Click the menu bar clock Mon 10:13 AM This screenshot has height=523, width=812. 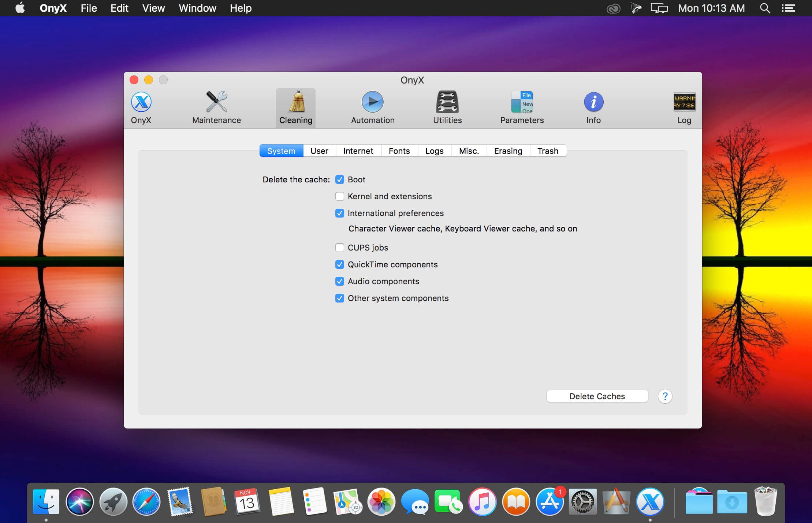(x=711, y=8)
